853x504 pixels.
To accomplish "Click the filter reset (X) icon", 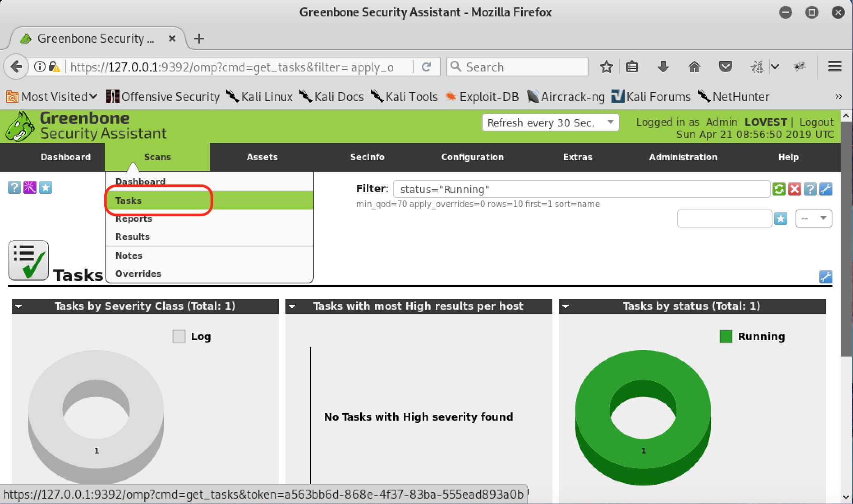I will (796, 189).
